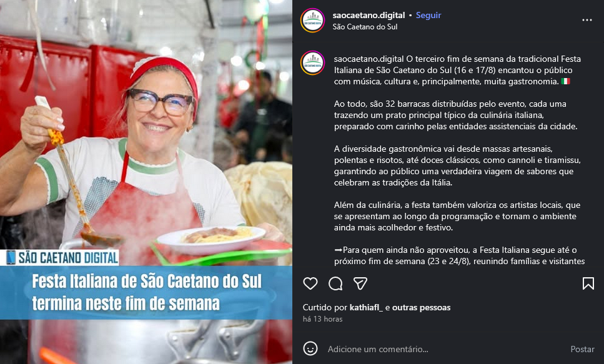Open São Caetano do Sul location
This screenshot has height=364, width=604.
click(365, 27)
